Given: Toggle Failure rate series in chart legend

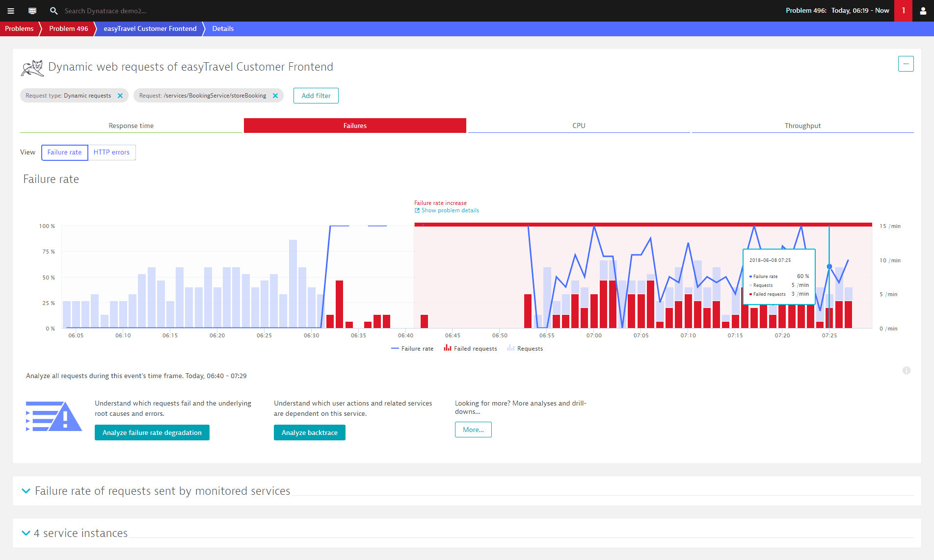Looking at the screenshot, I should pyautogui.click(x=412, y=349).
